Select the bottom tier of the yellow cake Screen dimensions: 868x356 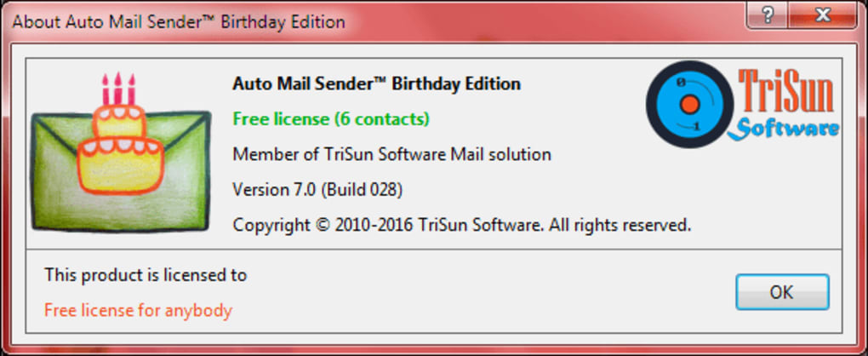120,165
